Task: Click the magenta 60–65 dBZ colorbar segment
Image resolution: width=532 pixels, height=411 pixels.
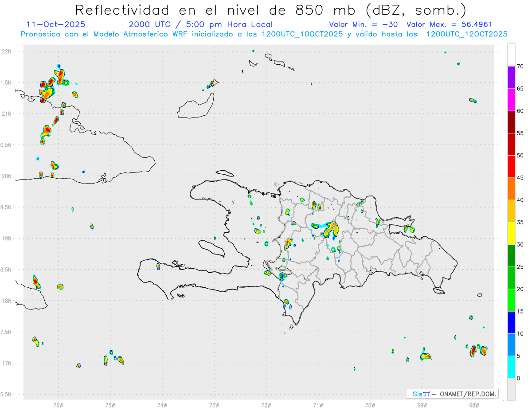Action: click(x=511, y=100)
